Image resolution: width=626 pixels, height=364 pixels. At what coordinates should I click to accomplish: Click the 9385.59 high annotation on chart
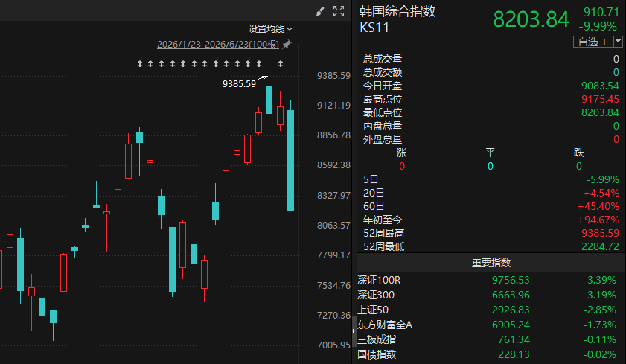pyautogui.click(x=239, y=84)
